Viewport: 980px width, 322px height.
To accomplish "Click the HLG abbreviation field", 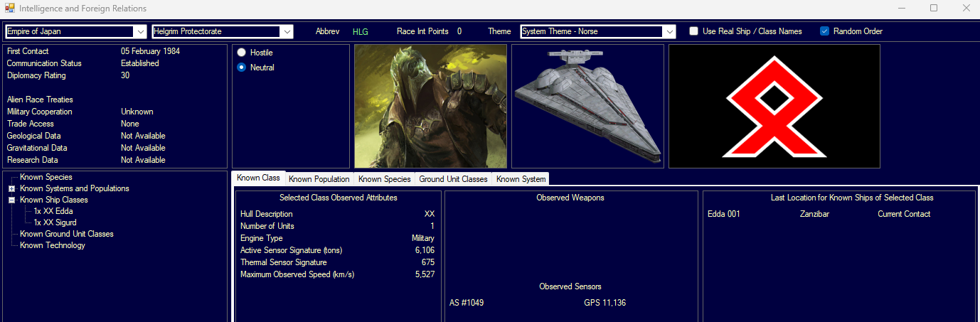I will [361, 31].
